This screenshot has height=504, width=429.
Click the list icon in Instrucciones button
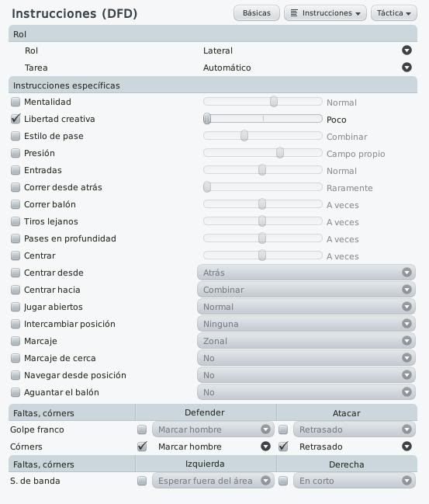click(x=294, y=13)
